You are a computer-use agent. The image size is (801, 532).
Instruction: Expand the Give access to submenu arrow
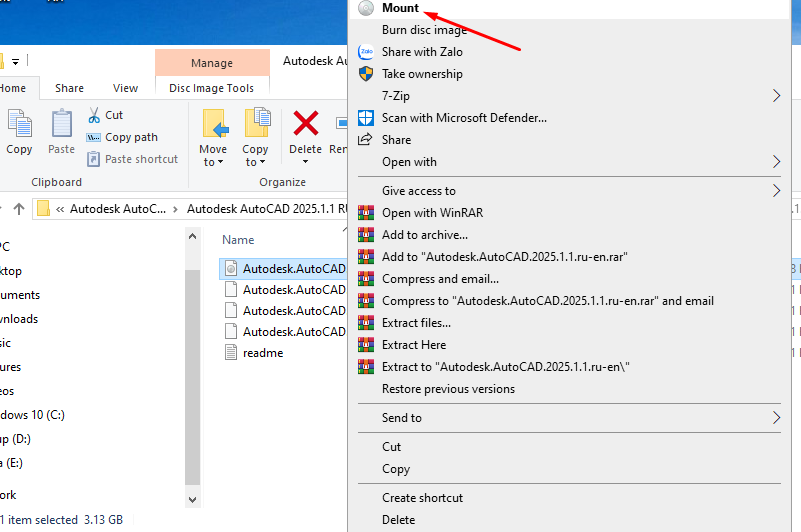click(x=776, y=191)
